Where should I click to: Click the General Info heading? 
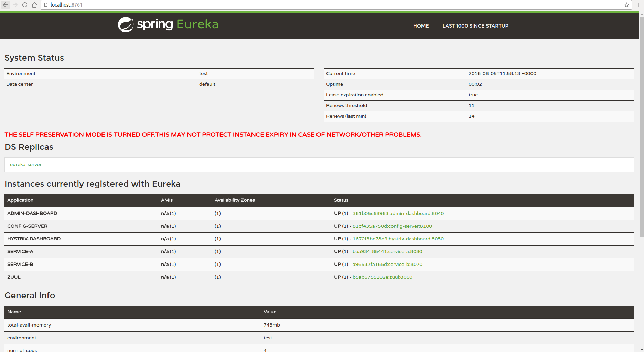coord(30,296)
